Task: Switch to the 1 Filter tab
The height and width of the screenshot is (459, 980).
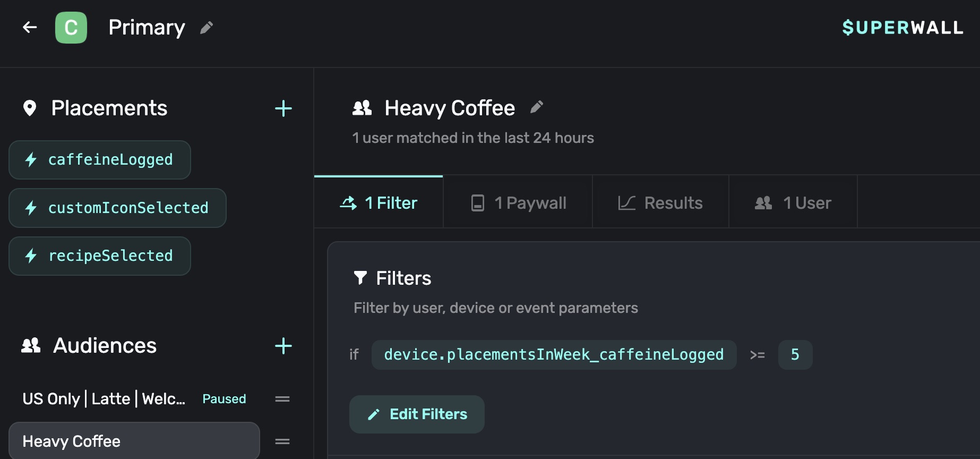Action: point(379,203)
